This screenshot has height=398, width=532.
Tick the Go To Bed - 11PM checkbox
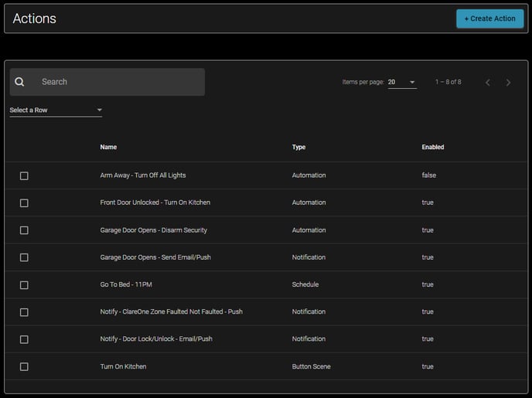tap(24, 285)
